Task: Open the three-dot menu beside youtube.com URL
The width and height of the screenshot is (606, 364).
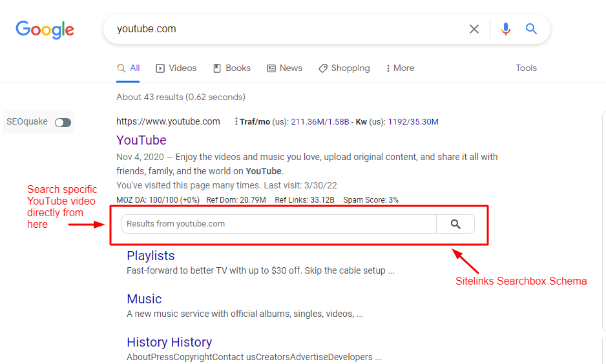Action: [x=236, y=121]
